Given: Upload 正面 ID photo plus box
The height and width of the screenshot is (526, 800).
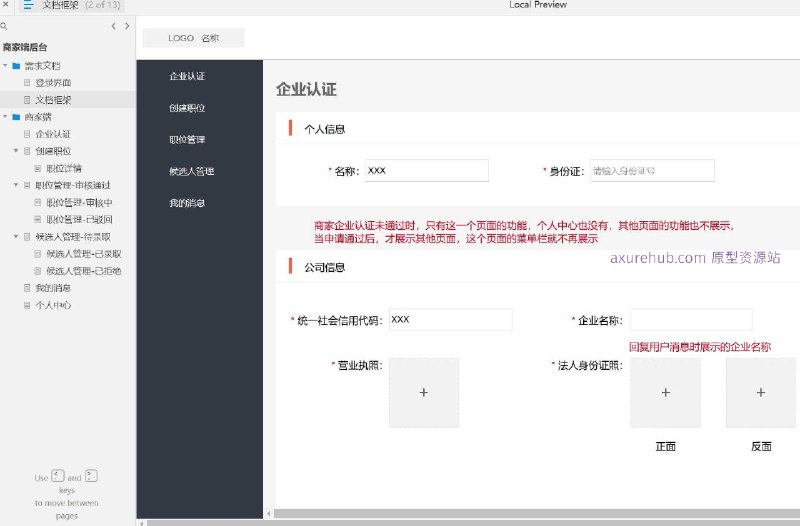Looking at the screenshot, I should 665,392.
